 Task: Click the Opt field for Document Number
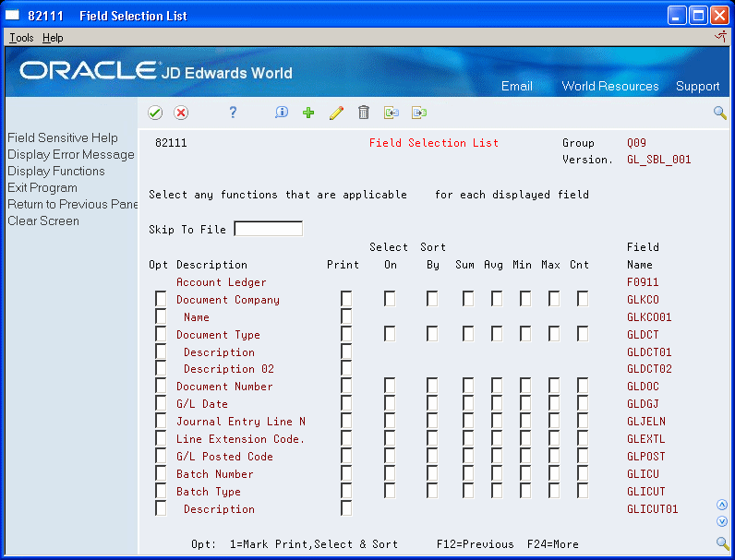click(x=161, y=386)
